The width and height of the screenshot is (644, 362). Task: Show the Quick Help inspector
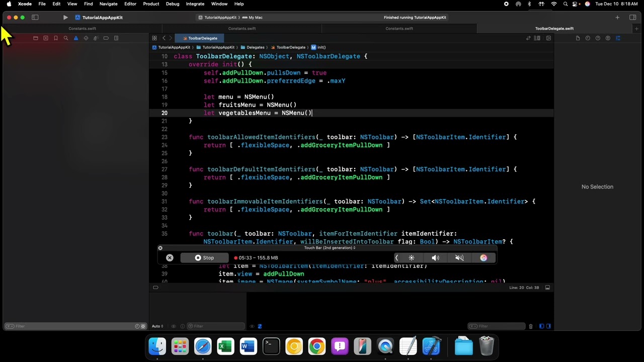[x=598, y=38]
